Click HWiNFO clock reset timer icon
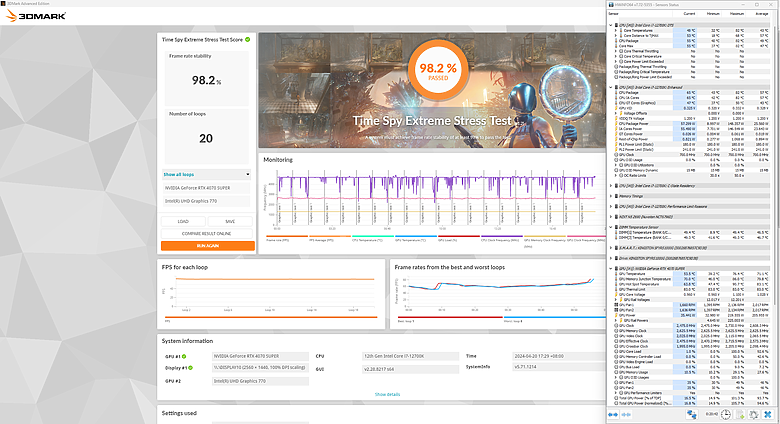The height and width of the screenshot is (424, 780). pos(726,415)
